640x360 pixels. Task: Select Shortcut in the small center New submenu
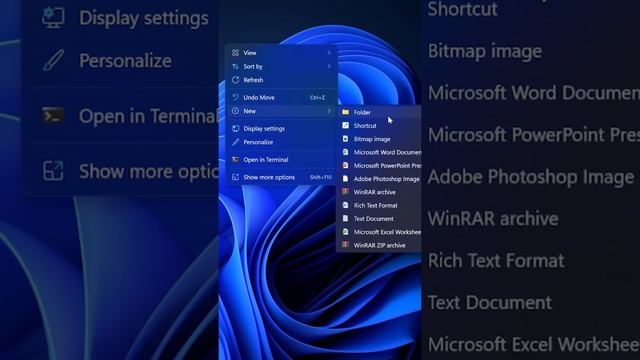[x=380, y=126]
